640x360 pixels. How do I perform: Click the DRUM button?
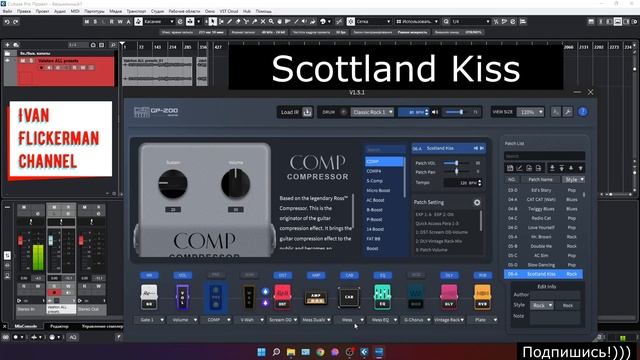329,112
